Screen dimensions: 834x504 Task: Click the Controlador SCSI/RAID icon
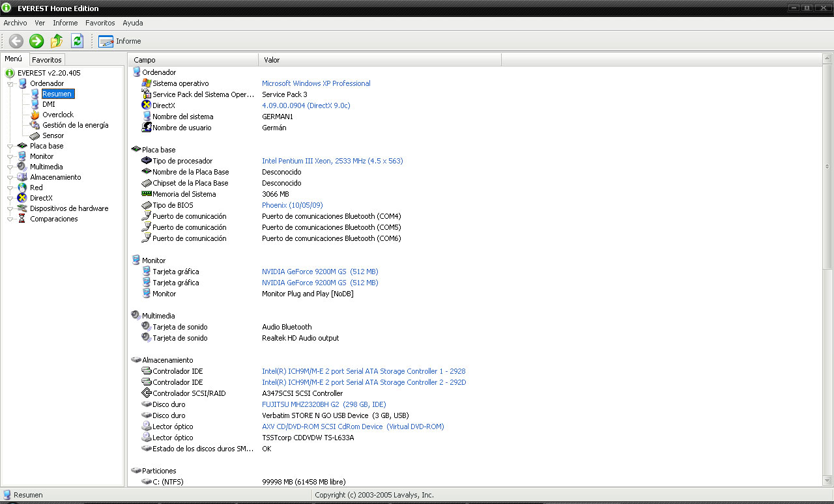coord(147,393)
